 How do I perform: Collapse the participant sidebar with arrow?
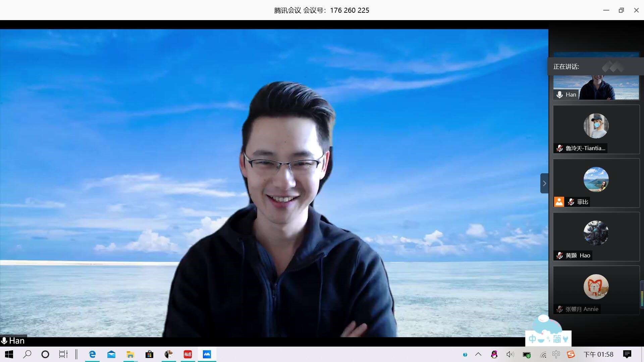click(544, 183)
